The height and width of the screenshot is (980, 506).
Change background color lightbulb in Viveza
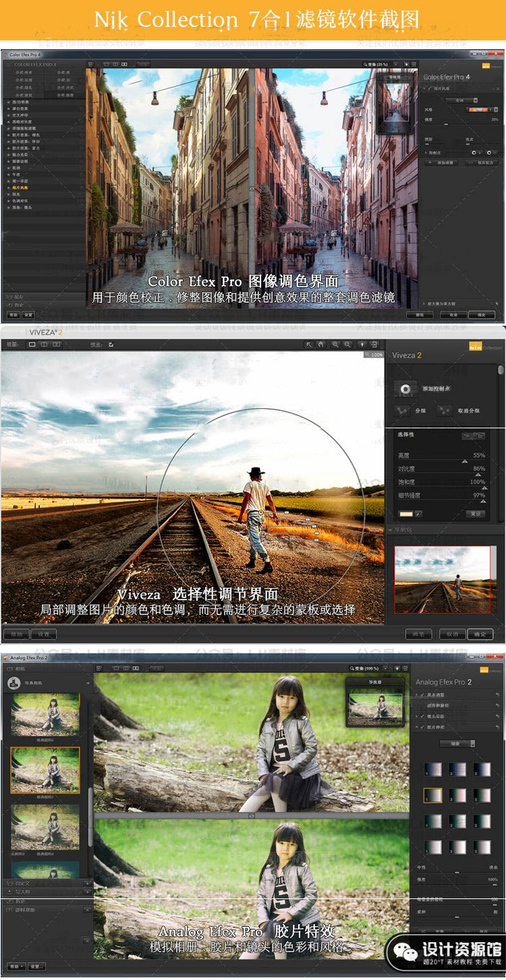(x=362, y=344)
